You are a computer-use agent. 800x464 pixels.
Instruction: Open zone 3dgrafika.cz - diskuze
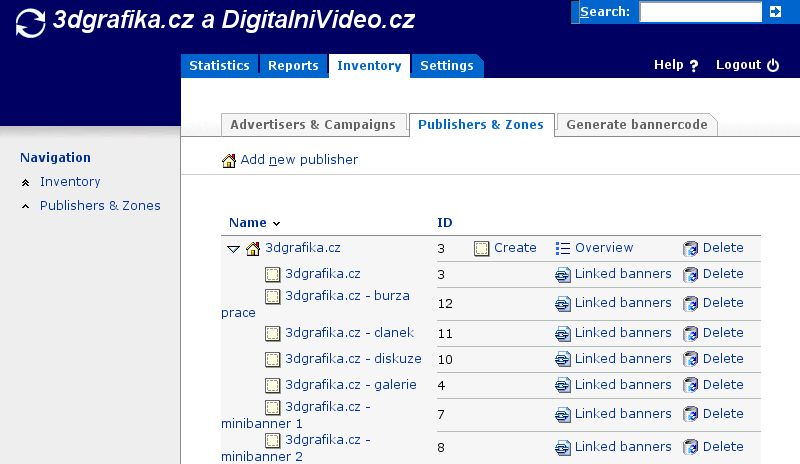(x=353, y=358)
